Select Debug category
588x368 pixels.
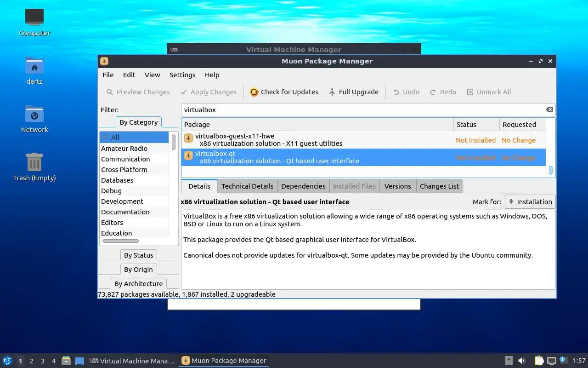point(134,191)
